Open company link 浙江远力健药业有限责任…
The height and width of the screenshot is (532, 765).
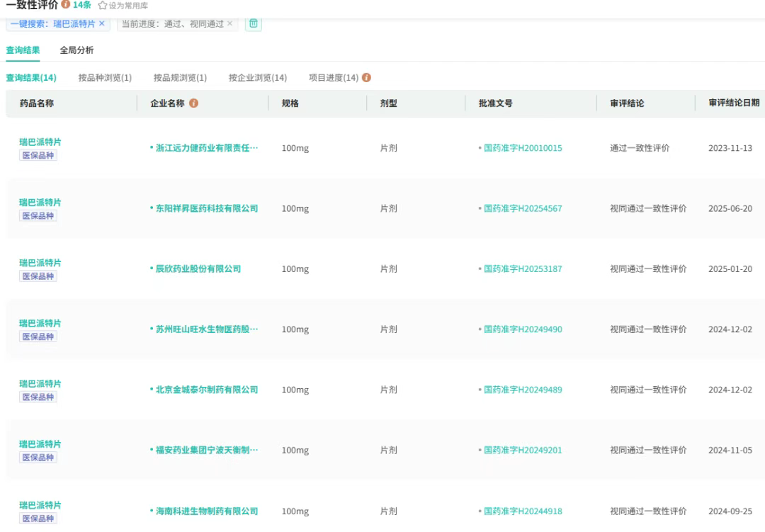(206, 148)
